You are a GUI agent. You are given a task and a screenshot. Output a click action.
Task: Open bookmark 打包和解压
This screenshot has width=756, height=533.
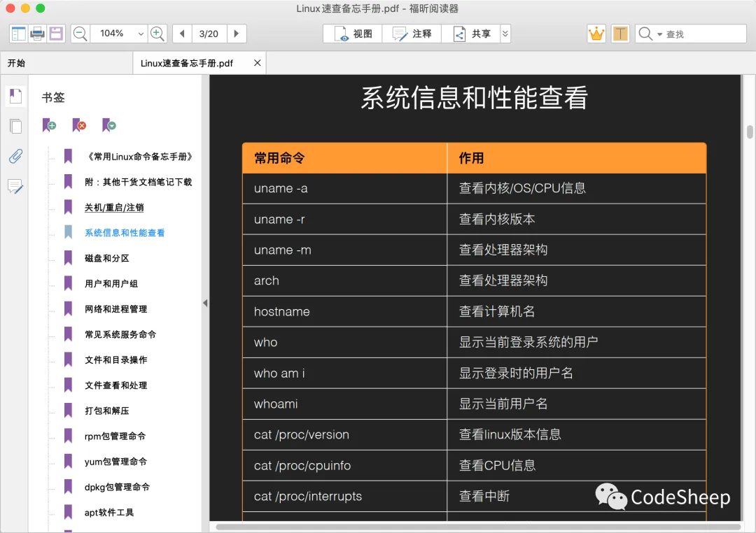point(107,411)
